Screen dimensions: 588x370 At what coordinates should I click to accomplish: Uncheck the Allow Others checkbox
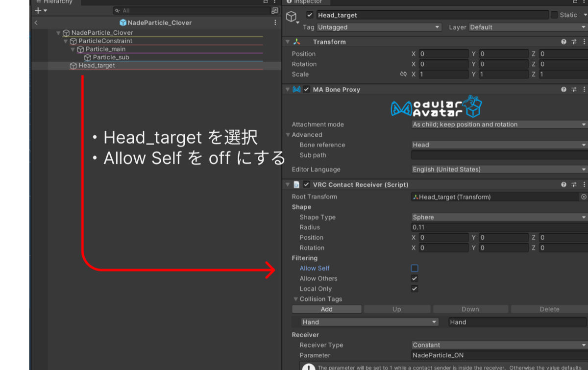415,278
